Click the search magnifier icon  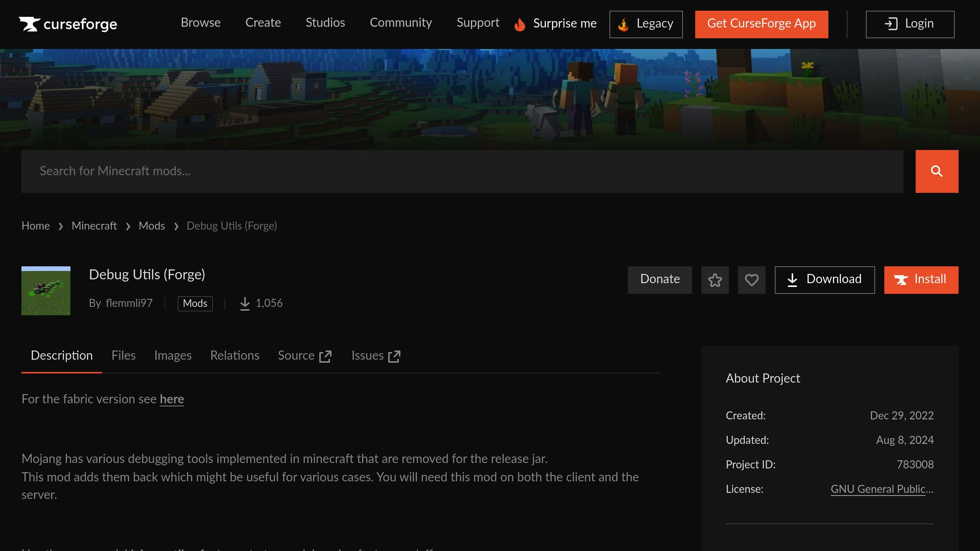coord(936,171)
